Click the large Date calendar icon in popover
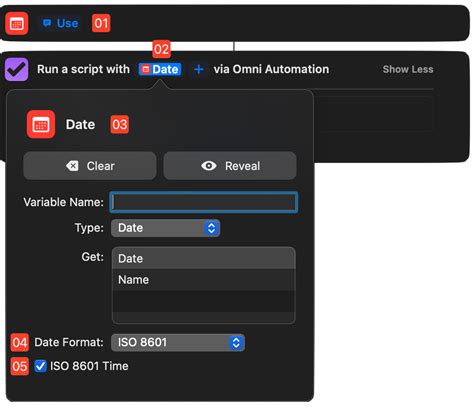The height and width of the screenshot is (407, 474). (41, 124)
